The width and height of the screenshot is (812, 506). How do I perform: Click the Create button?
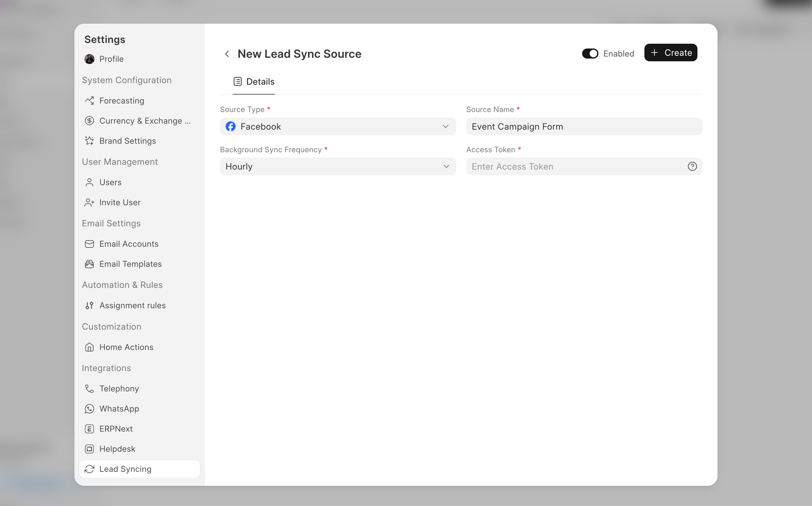(x=671, y=53)
